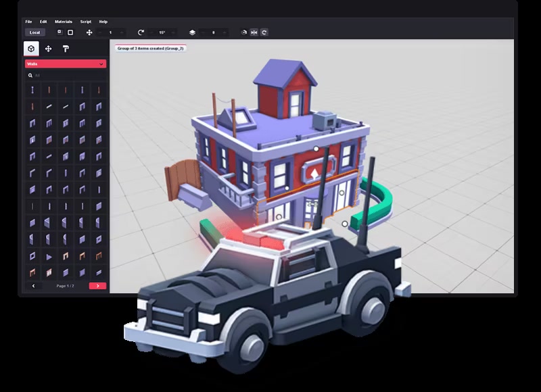Click the rotation angle icon in the toolbar

(141, 32)
